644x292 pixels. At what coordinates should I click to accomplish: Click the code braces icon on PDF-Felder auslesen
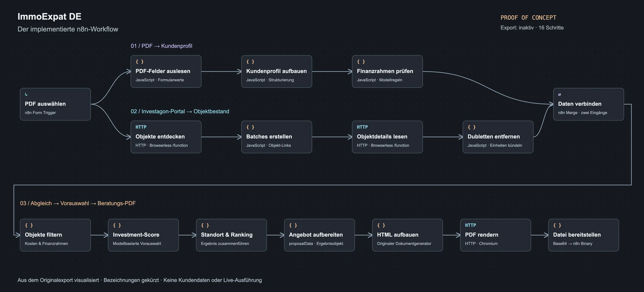[140, 62]
